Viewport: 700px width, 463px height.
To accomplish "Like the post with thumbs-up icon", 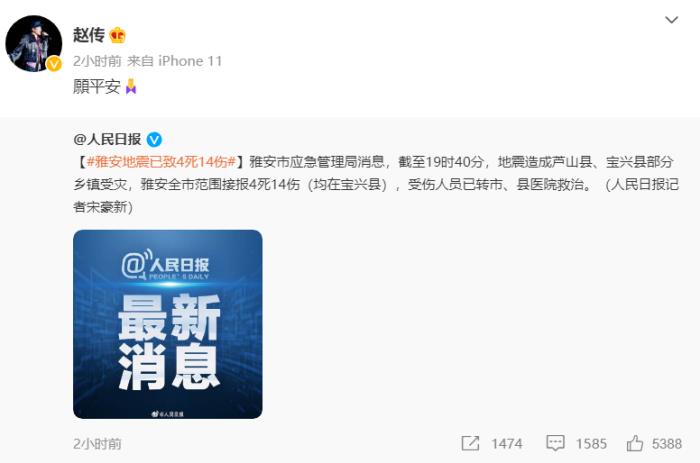I will [x=634, y=443].
